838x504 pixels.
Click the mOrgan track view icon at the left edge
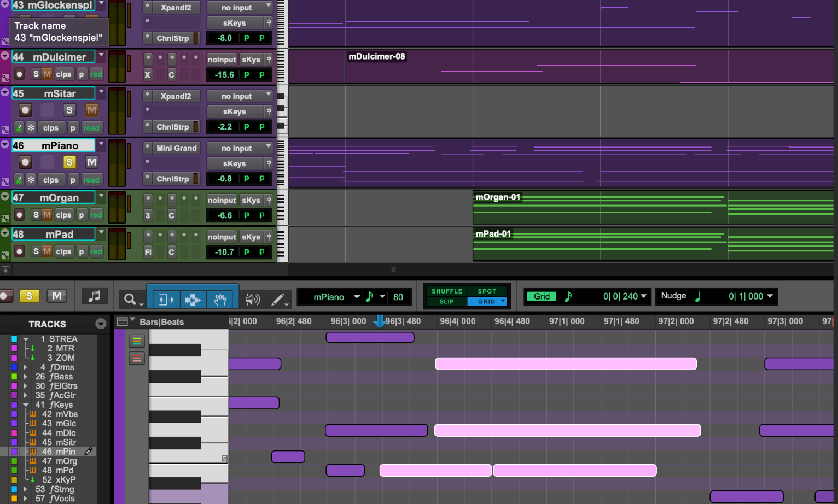click(5, 219)
